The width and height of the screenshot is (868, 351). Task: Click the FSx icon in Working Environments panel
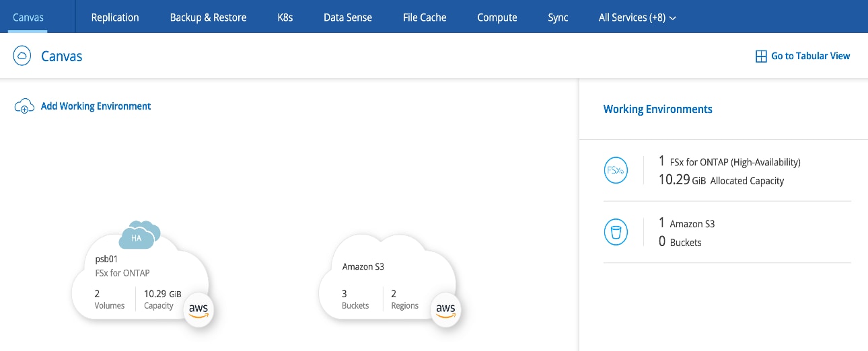[x=616, y=171]
